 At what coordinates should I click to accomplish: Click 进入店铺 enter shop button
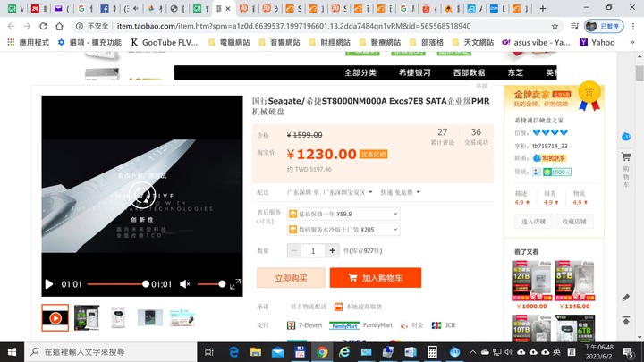(x=533, y=222)
